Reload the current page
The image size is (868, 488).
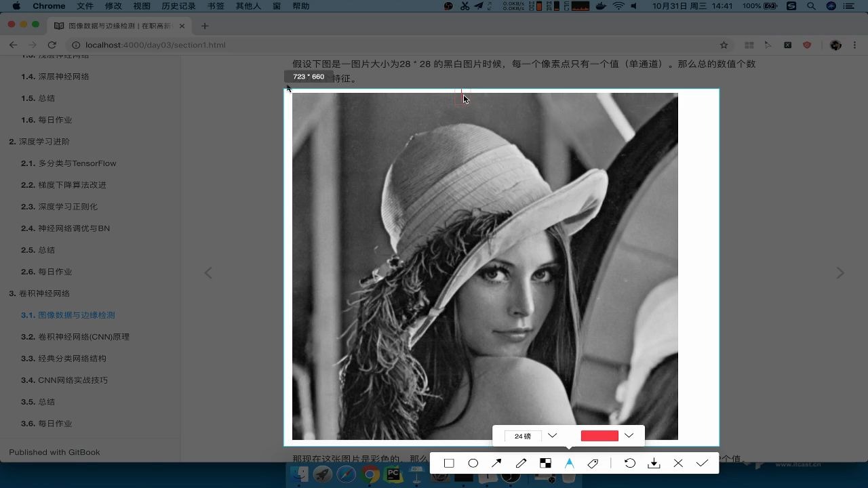[52, 45]
